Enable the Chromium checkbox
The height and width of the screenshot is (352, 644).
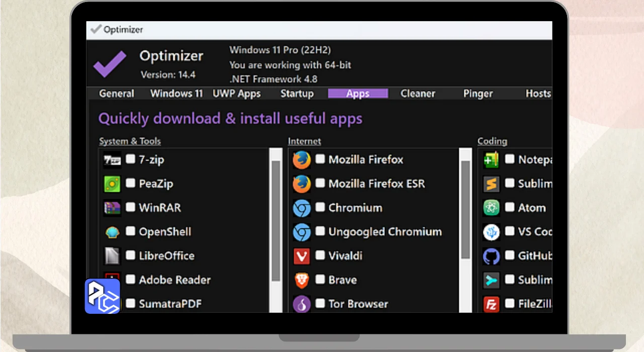point(320,207)
